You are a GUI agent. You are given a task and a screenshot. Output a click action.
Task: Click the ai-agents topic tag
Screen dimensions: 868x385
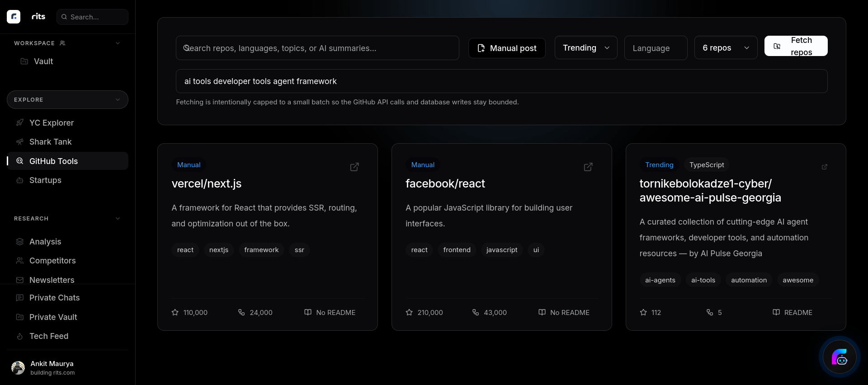pos(660,280)
